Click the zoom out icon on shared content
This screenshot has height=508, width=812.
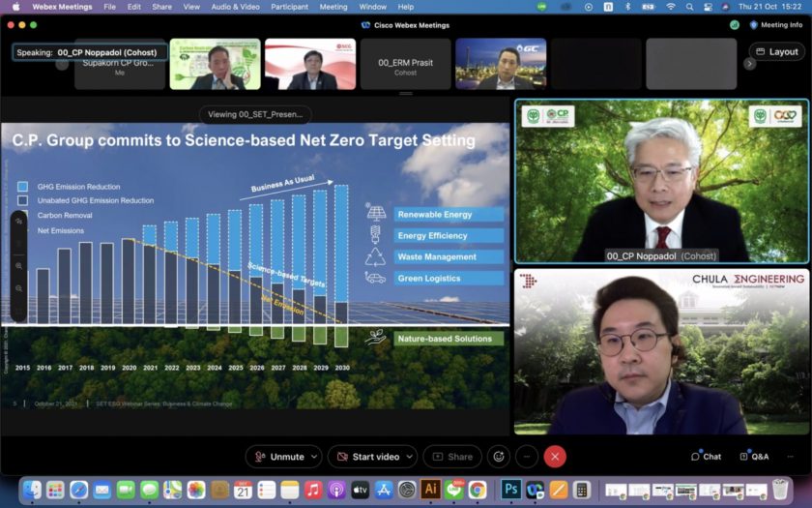point(19,288)
